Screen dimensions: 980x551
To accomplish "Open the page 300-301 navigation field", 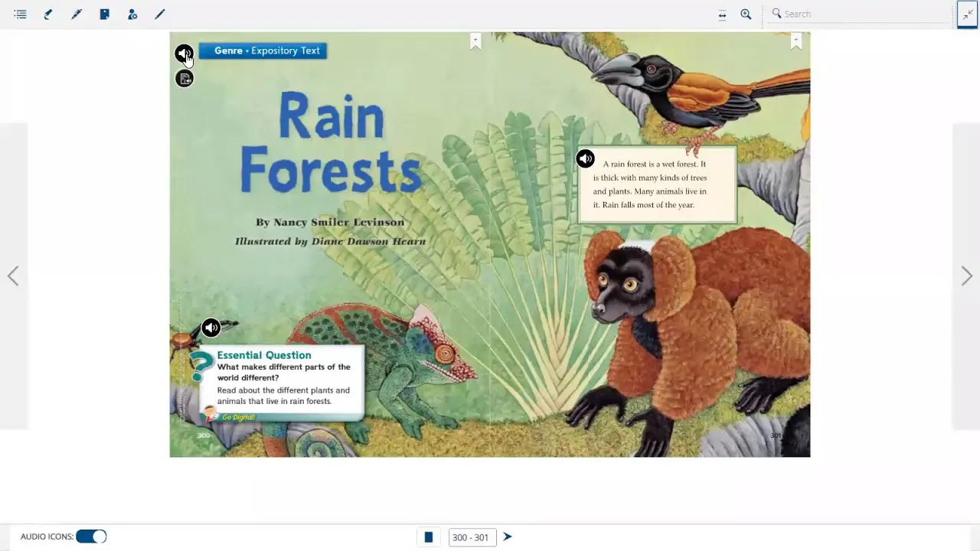I will (x=472, y=536).
